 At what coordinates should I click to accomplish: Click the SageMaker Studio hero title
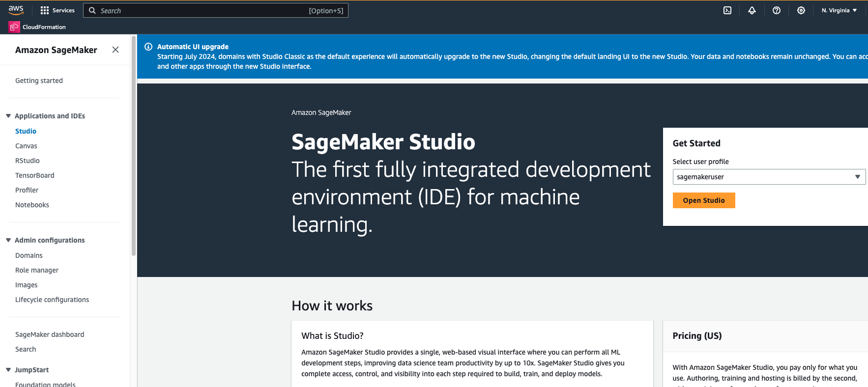(x=383, y=142)
